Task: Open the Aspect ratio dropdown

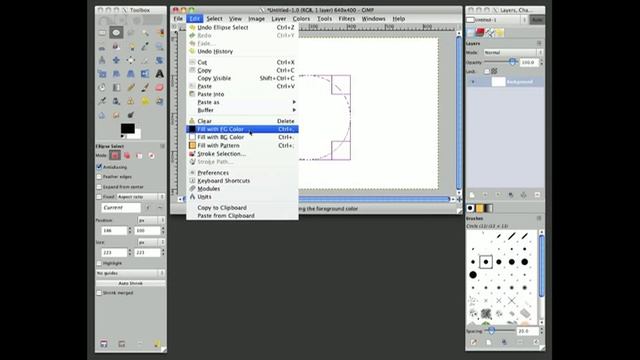Action: [x=141, y=197]
